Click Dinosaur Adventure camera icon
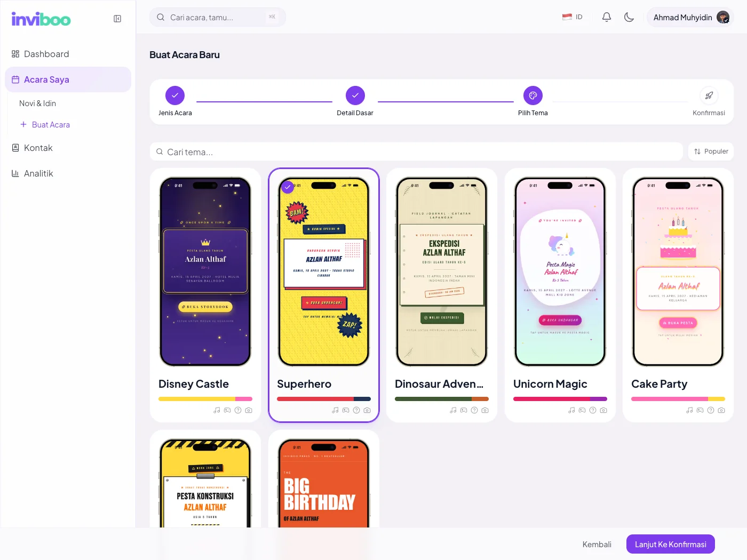This screenshot has width=747, height=560. (x=485, y=410)
